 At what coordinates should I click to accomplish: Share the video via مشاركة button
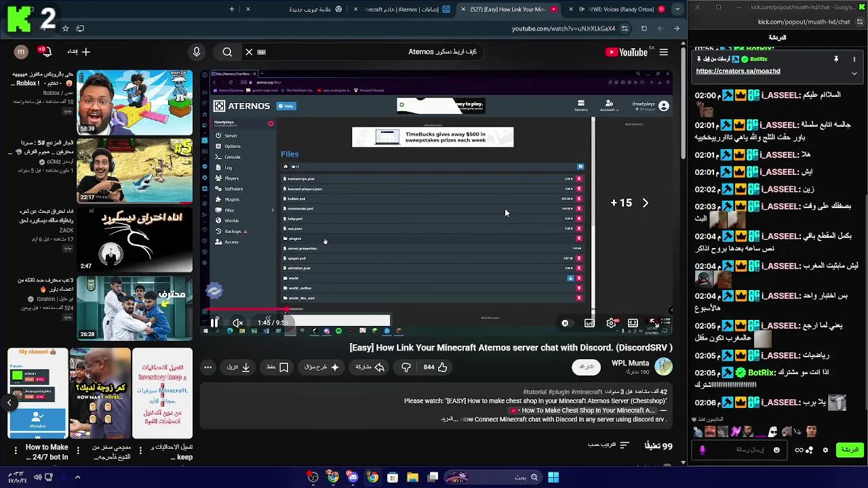[x=370, y=367]
